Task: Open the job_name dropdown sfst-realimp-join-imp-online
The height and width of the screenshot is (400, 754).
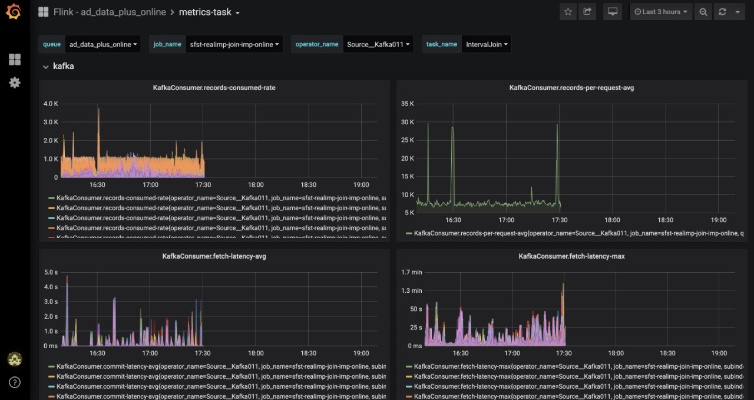Action: tap(235, 44)
